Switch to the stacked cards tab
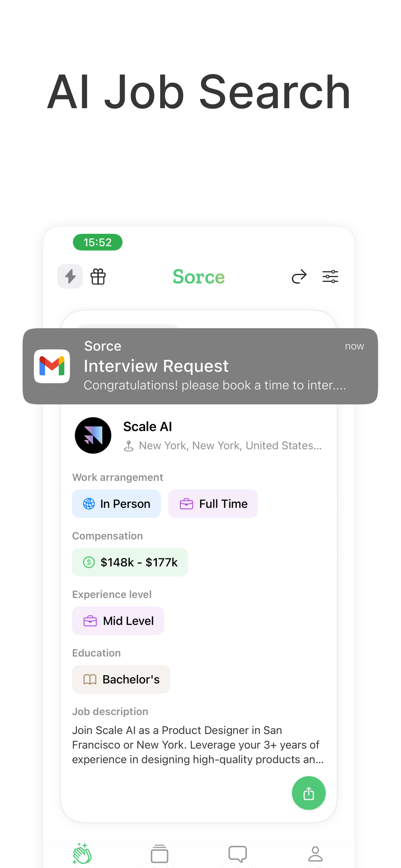 click(x=160, y=853)
